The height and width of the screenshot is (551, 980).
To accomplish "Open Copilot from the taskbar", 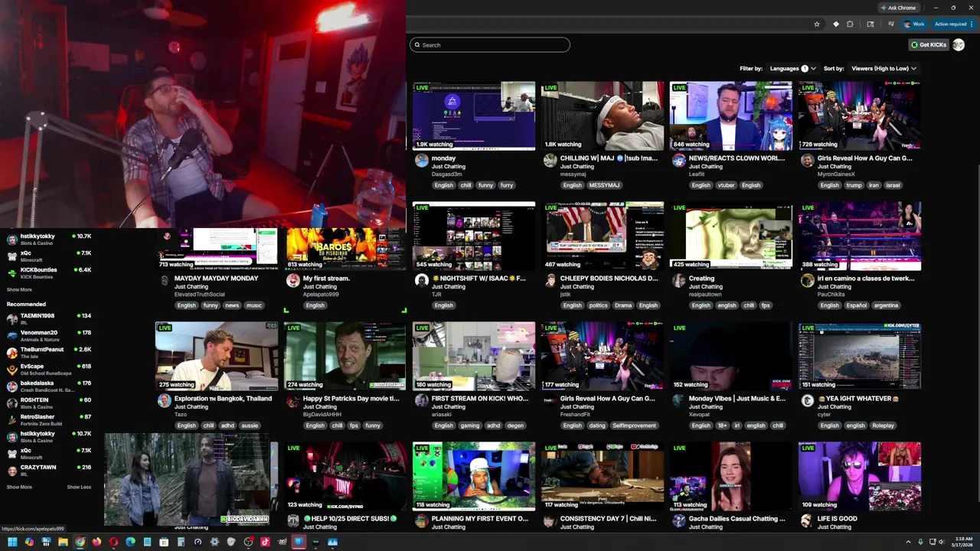I will pos(29,542).
